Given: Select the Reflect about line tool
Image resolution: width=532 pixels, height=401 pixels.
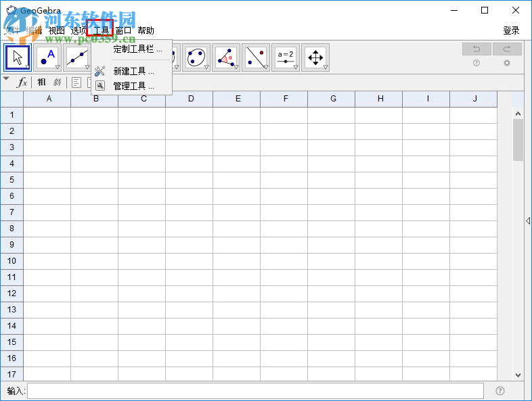Looking at the screenshot, I should tap(256, 57).
